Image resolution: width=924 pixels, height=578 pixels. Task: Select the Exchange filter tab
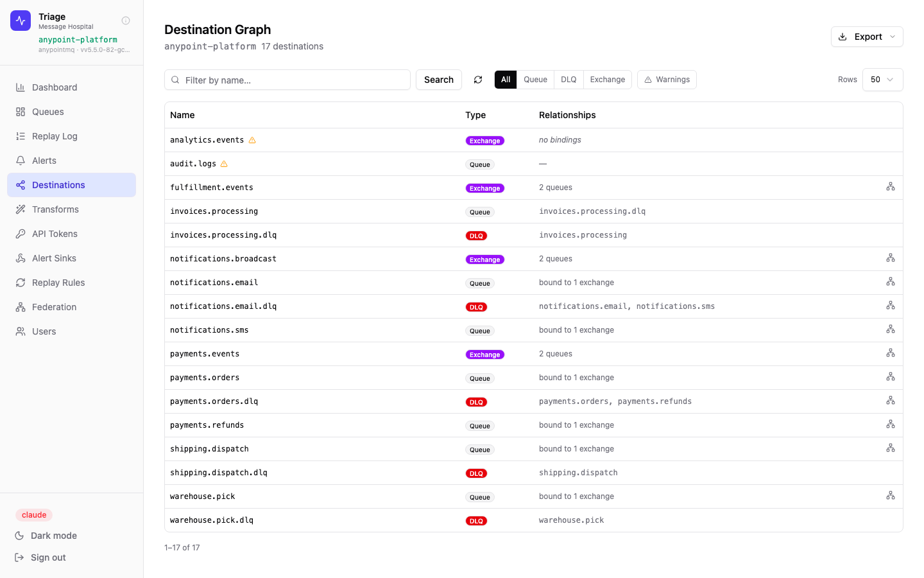608,80
